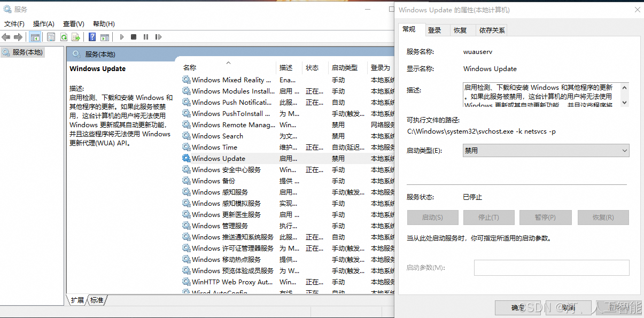This screenshot has height=318, width=644.
Task: Click the Stop Service square icon
Action: tap(134, 37)
